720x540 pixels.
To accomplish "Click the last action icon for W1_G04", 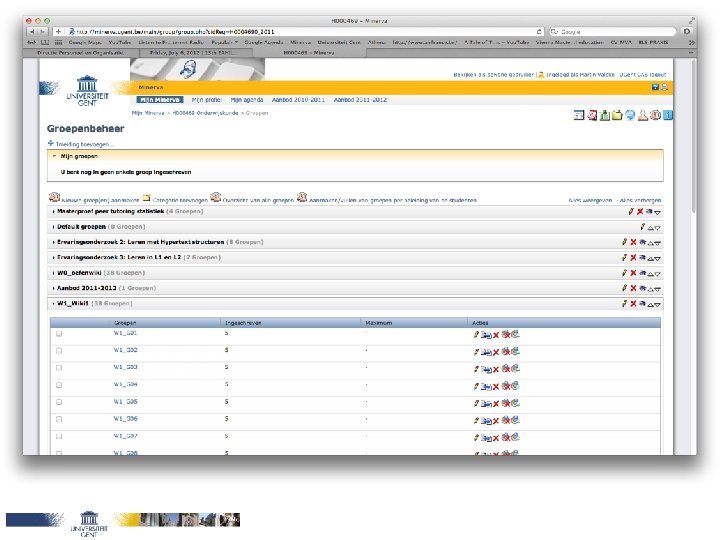I will pos(515,386).
